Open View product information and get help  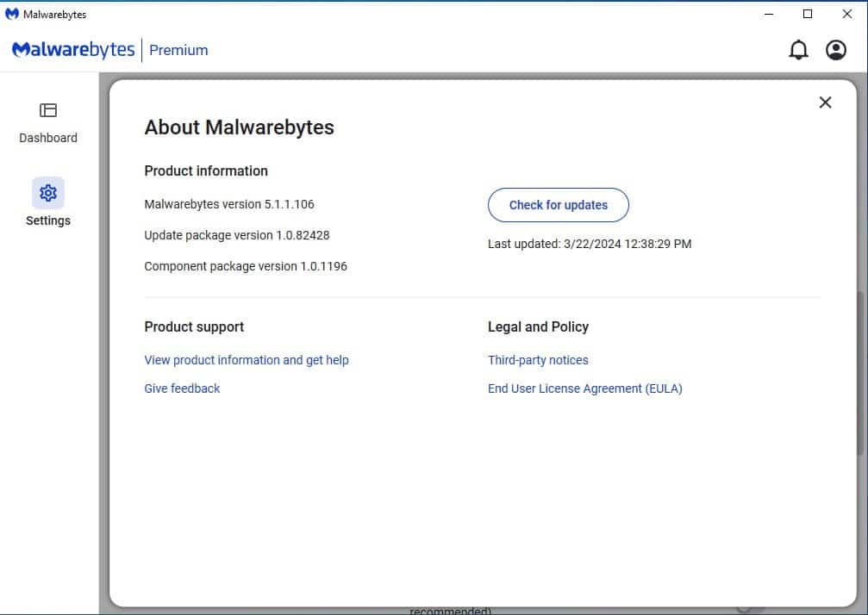(247, 360)
